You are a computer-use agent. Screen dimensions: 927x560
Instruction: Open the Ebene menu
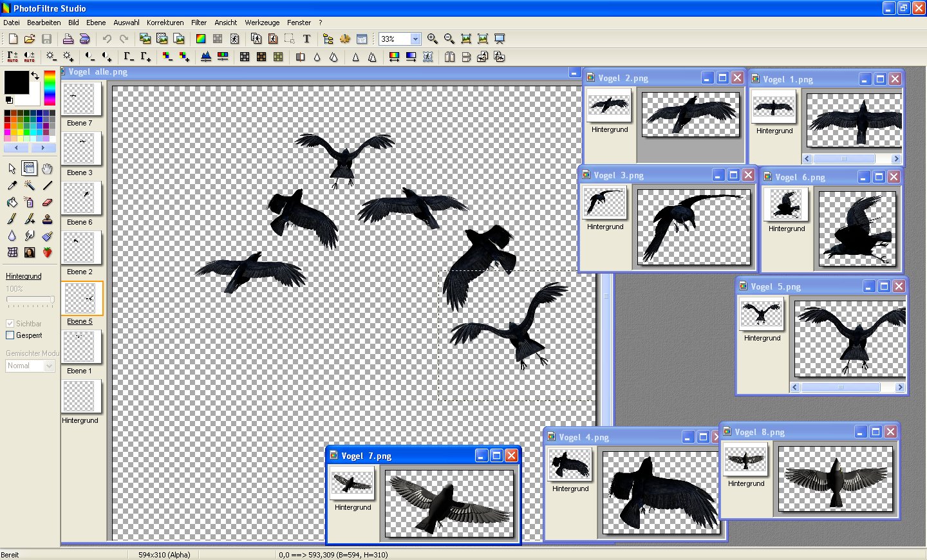[x=96, y=23]
